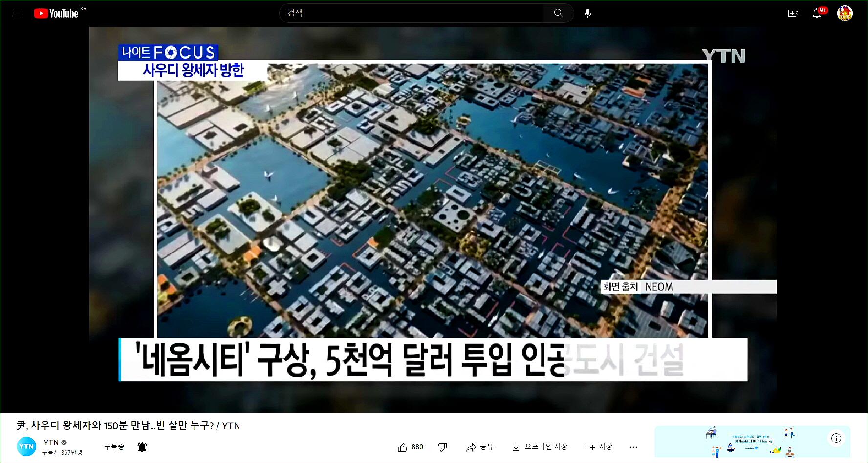Dislike the video with thumbs down

point(442,447)
